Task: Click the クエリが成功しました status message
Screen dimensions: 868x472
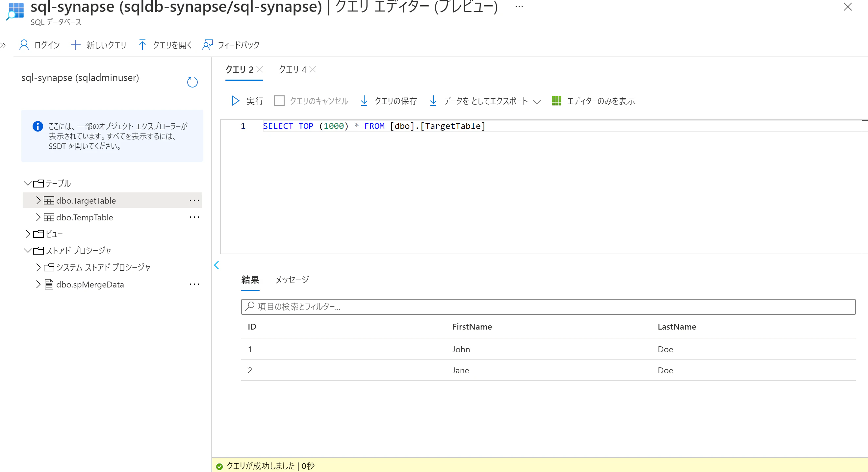Action: click(x=270, y=466)
